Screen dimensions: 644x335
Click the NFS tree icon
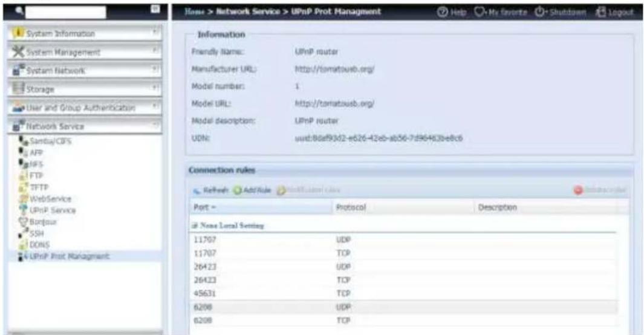(x=24, y=164)
